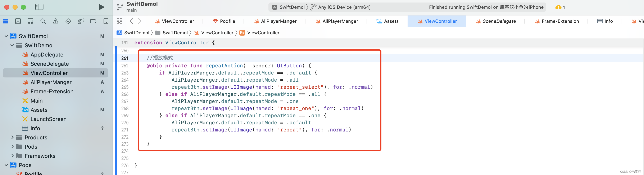Screen dimensions: 644x175
Task: Collapse the Pods project root
Action: pos(6,165)
